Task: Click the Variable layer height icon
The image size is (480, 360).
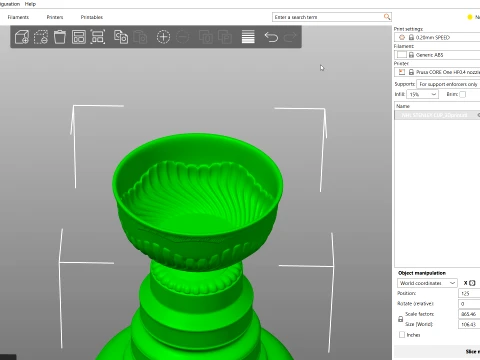Action: [248, 37]
